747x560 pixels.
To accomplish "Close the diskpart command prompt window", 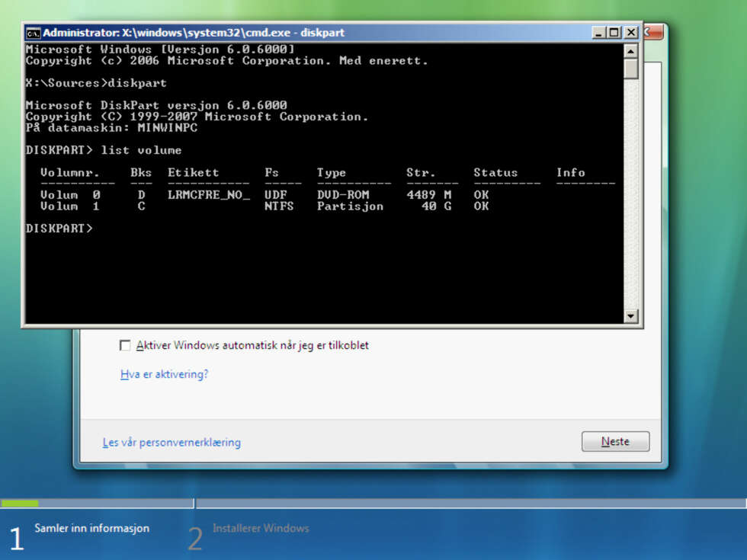I will [x=631, y=32].
